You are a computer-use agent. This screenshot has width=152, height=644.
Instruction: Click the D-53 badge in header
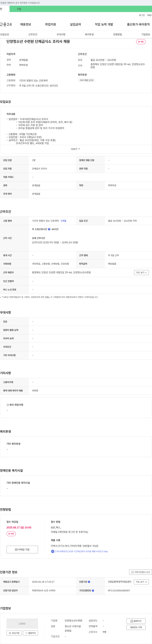(x=141, y=42)
